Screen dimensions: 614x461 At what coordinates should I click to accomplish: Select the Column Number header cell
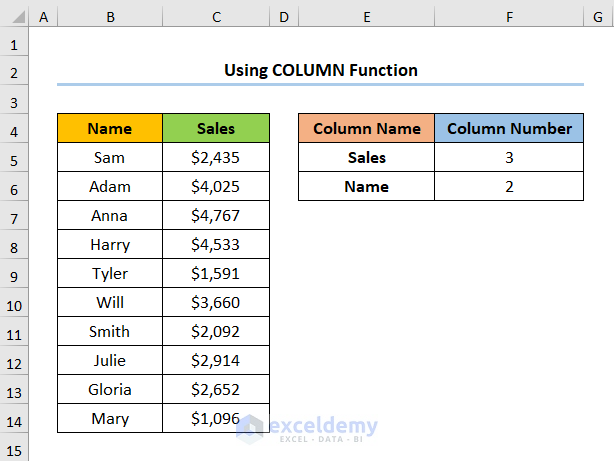click(509, 129)
